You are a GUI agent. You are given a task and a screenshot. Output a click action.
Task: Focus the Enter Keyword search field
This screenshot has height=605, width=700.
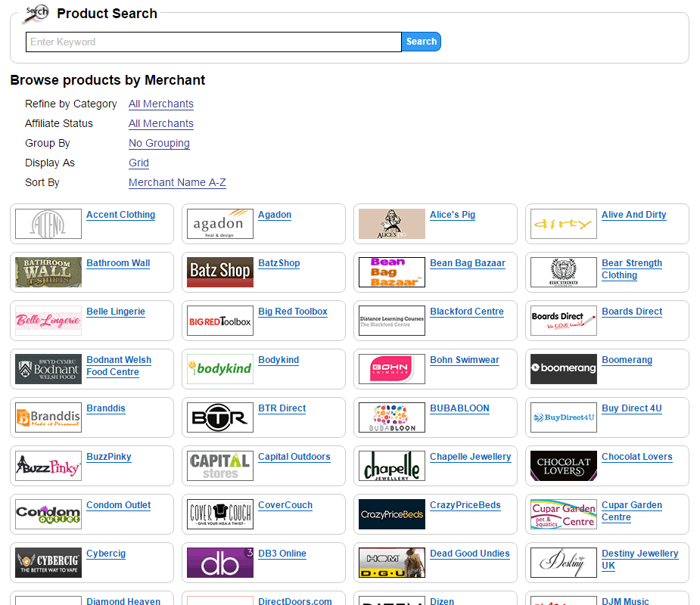(x=214, y=42)
